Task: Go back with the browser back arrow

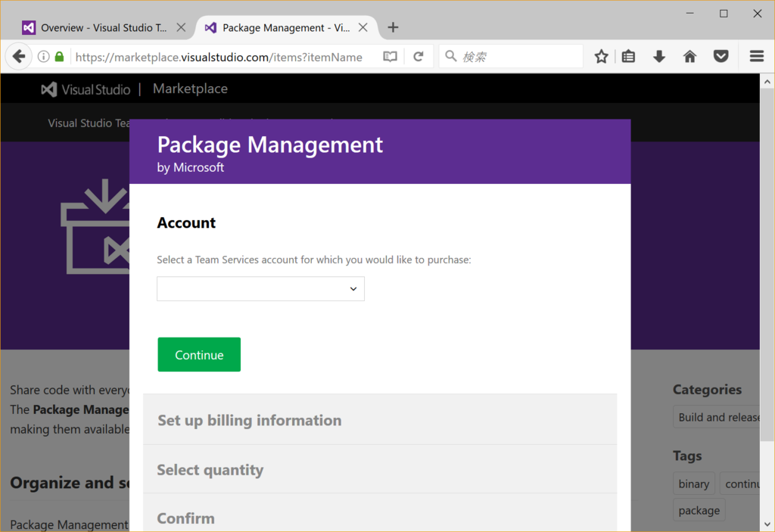Action: pyautogui.click(x=19, y=56)
